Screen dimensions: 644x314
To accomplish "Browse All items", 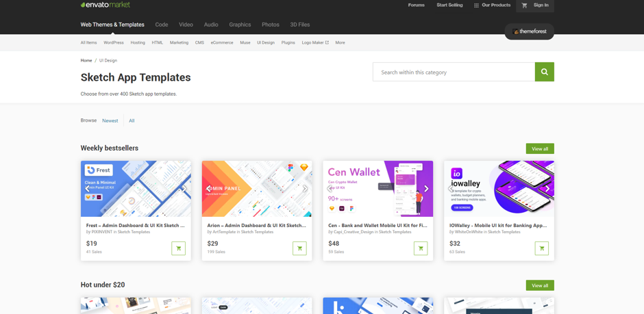I will pos(132,120).
